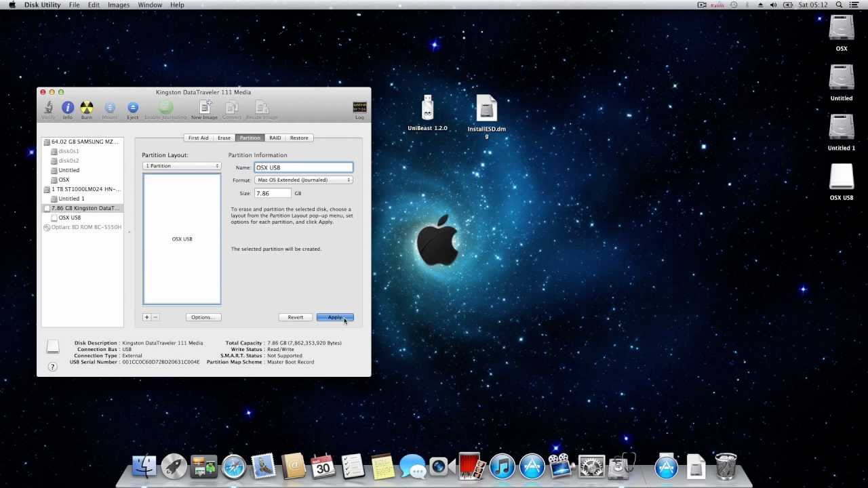Click the Apply button

(x=335, y=317)
